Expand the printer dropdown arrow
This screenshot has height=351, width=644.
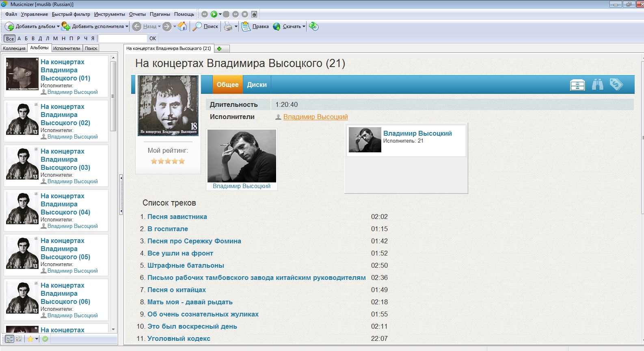(236, 27)
